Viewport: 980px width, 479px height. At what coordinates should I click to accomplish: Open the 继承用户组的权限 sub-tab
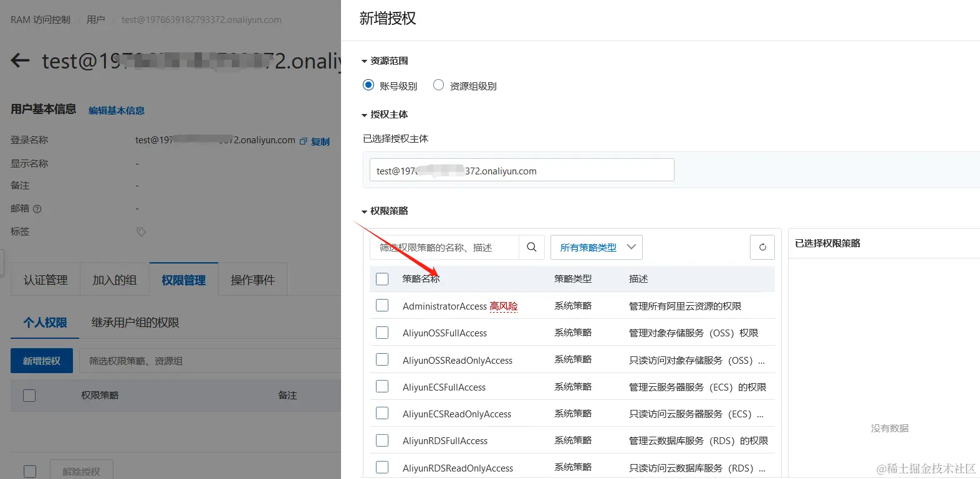(135, 323)
